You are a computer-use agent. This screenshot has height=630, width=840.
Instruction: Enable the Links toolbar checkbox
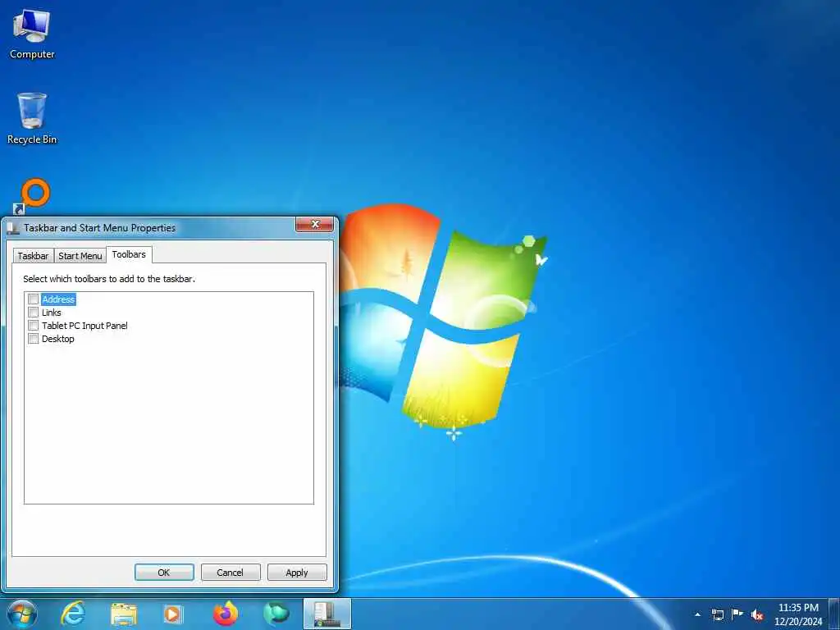[33, 313]
